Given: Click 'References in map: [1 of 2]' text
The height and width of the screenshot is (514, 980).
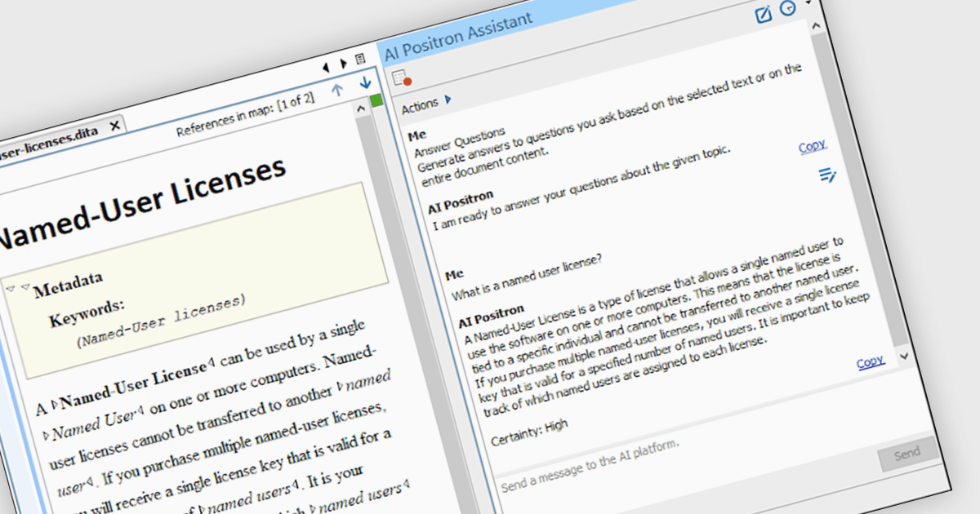Looking at the screenshot, I should pyautogui.click(x=245, y=115).
